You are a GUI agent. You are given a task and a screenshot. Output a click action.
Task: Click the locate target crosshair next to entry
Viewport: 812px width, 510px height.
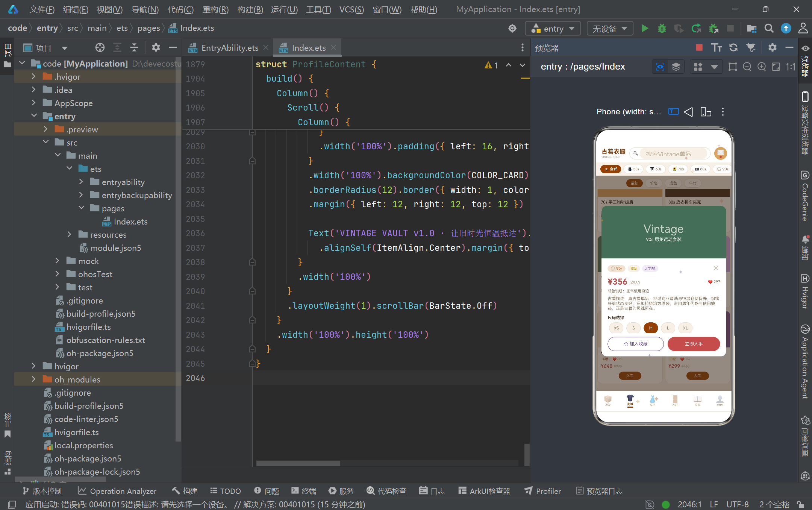click(512, 29)
